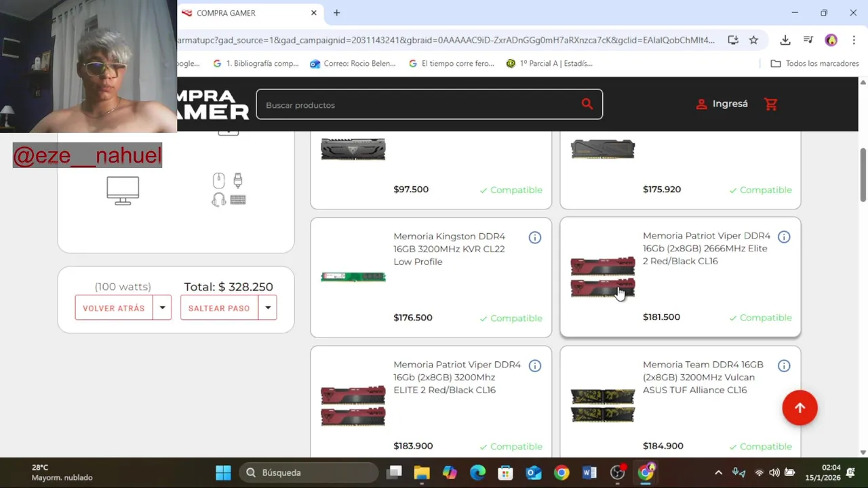Image resolution: width=868 pixels, height=488 pixels.
Task: Select the peripherals step icon
Action: coord(229,190)
